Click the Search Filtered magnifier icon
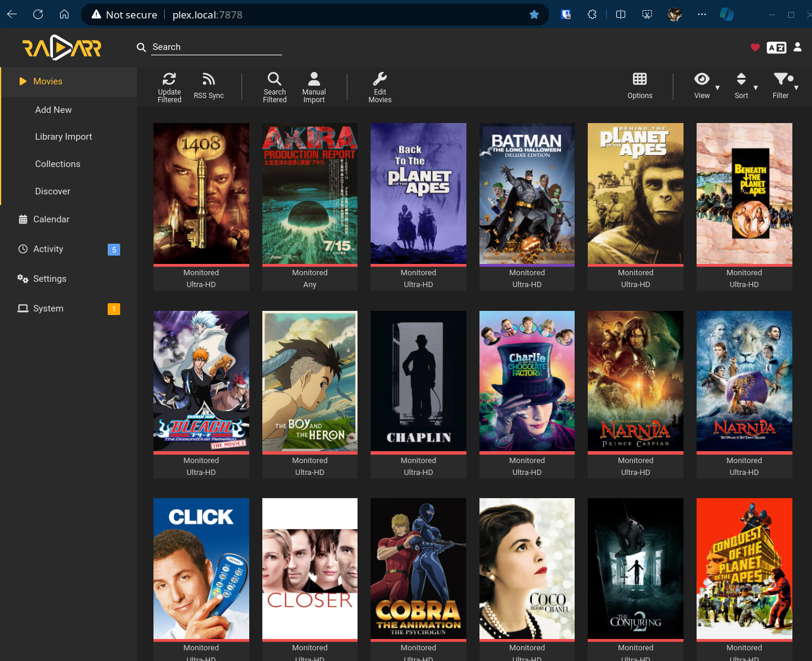Screen dimensions: 812x661 (274, 80)
